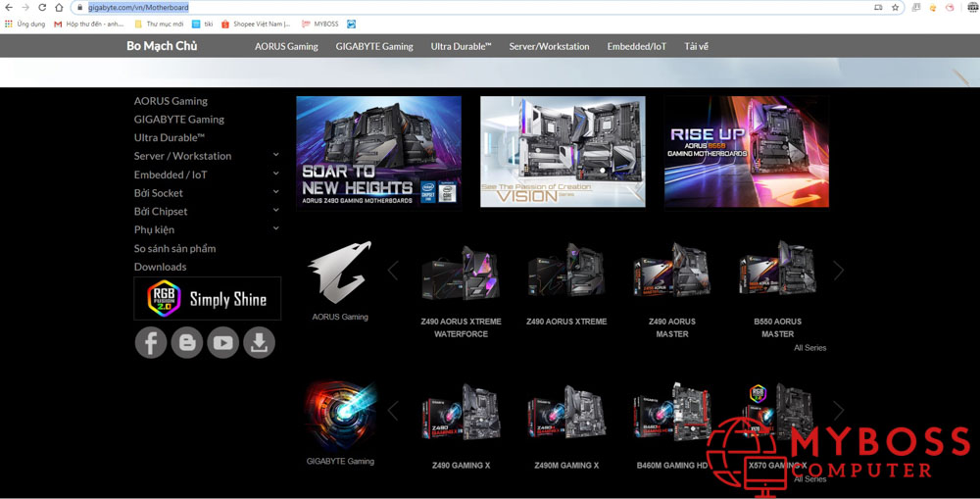Open the YouTube social icon
980x499 pixels.
coord(223,343)
